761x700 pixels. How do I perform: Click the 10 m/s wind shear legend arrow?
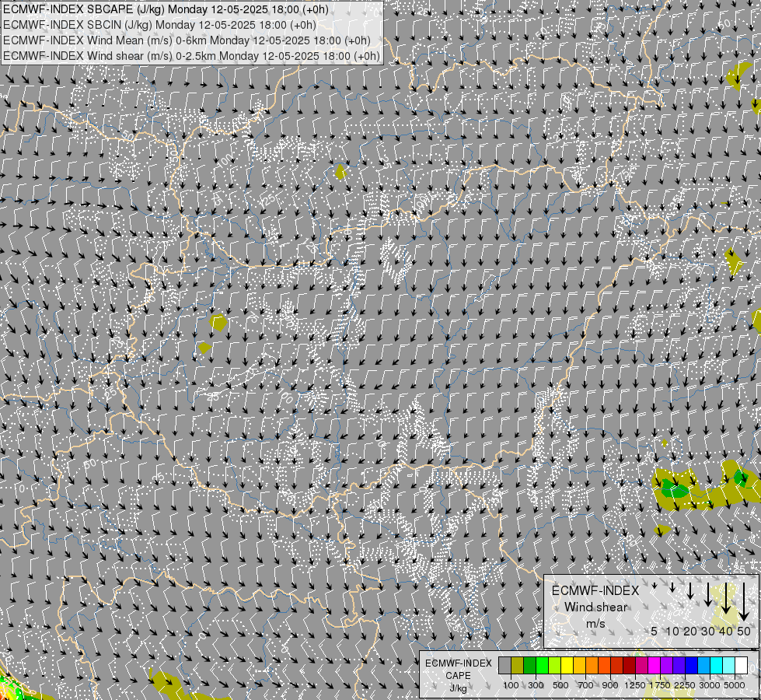(672, 587)
